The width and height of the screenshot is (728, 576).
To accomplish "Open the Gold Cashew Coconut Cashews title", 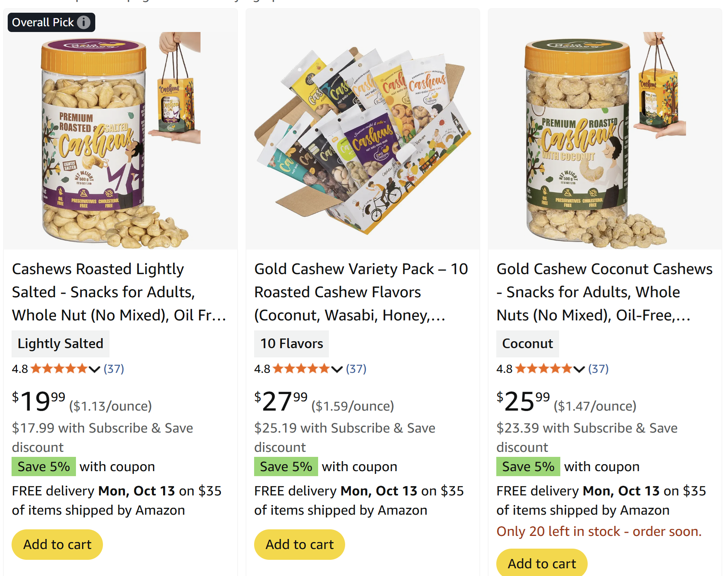I will pos(604,292).
